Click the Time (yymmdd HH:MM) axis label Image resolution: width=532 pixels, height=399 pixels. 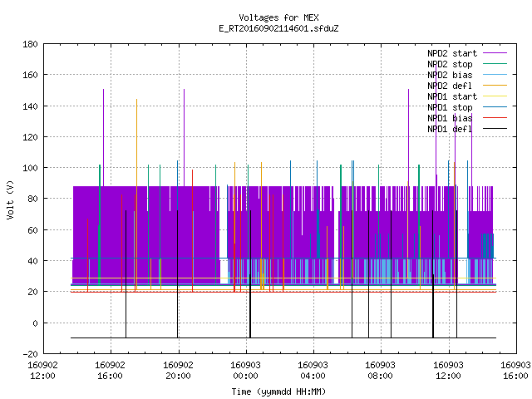pos(278,392)
